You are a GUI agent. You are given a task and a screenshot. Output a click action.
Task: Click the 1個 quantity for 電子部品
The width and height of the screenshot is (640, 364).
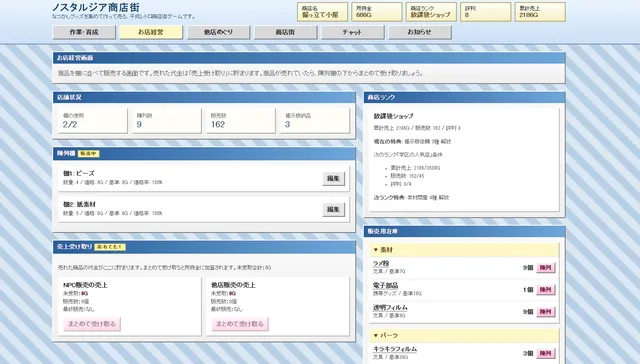[x=528, y=290]
